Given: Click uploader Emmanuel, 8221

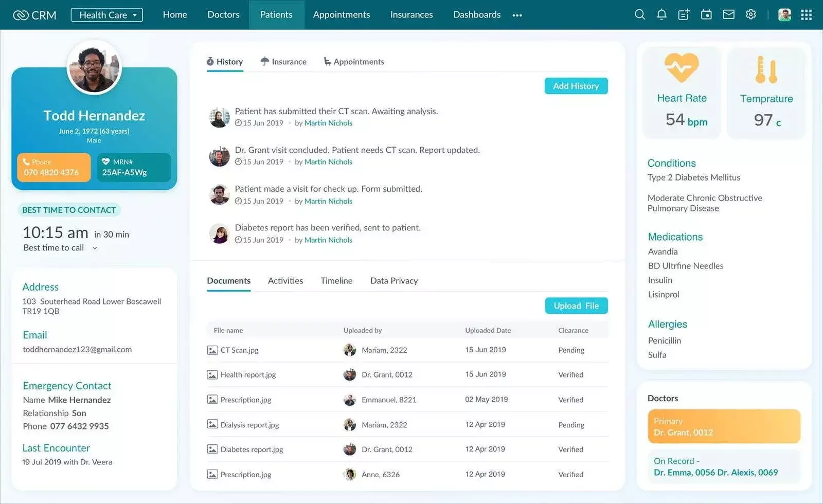Looking at the screenshot, I should [x=389, y=400].
